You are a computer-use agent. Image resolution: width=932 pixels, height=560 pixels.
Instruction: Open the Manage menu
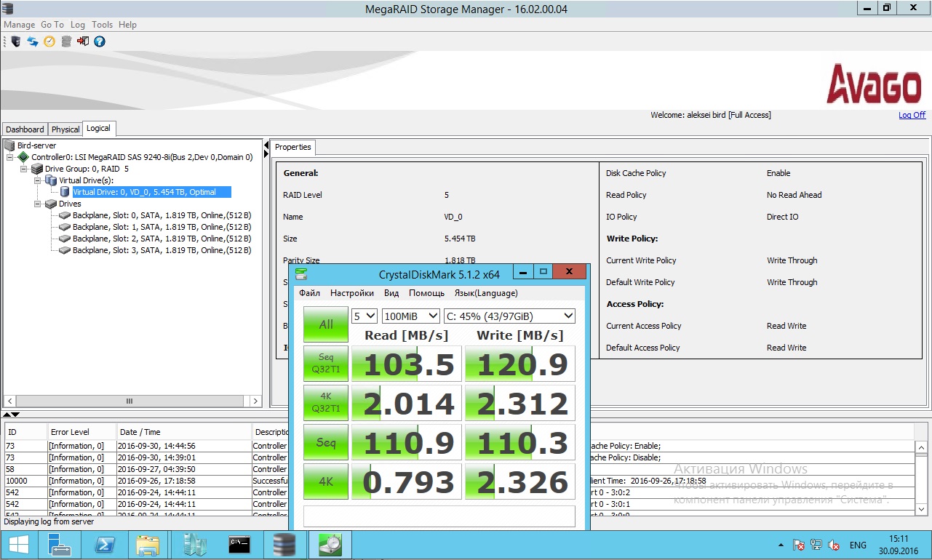click(20, 24)
